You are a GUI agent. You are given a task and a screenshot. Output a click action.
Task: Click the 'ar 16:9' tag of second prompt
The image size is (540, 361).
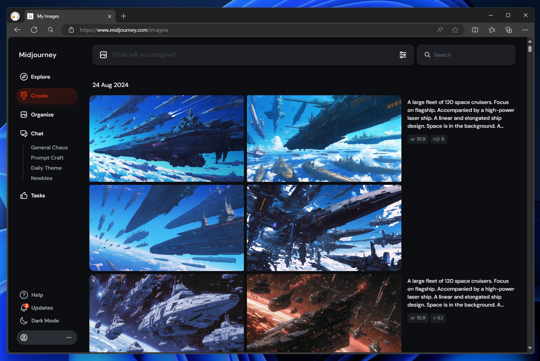[418, 318]
